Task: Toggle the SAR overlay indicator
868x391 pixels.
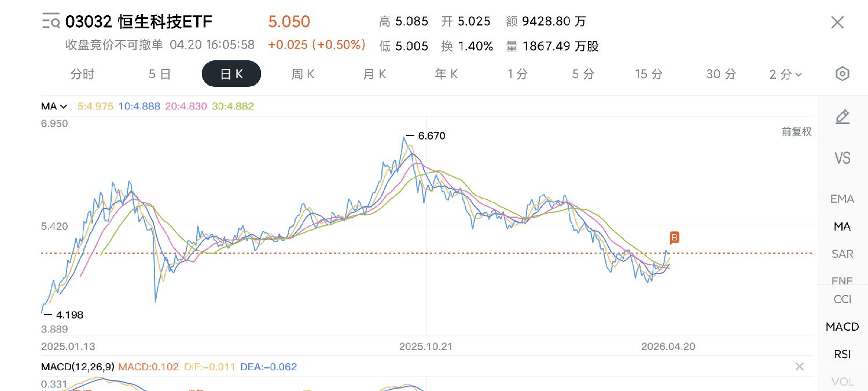Action: tap(842, 254)
